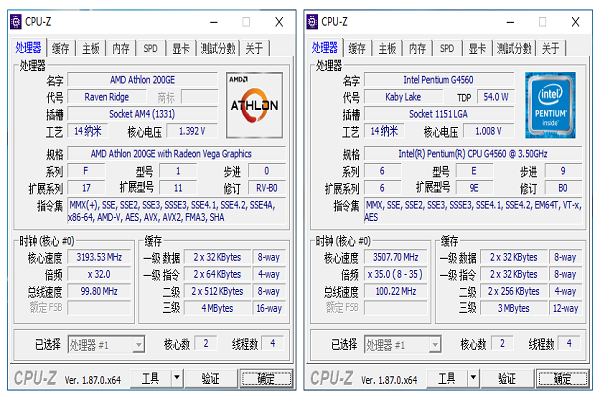Click the Intel(R) Pentium(R) CPU G4560 @ 3.50GHz specification

coord(473,153)
